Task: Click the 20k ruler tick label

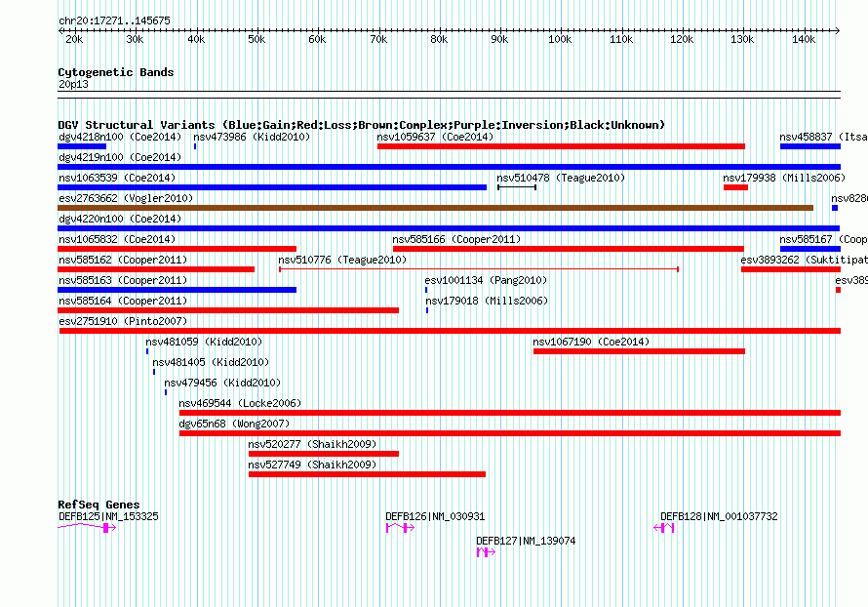Action: click(75, 39)
